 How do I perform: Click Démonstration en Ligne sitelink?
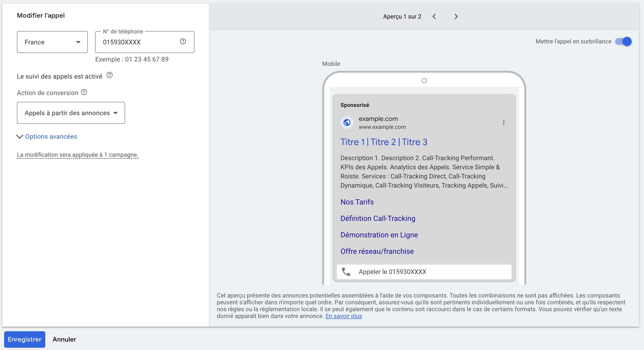pyautogui.click(x=379, y=235)
